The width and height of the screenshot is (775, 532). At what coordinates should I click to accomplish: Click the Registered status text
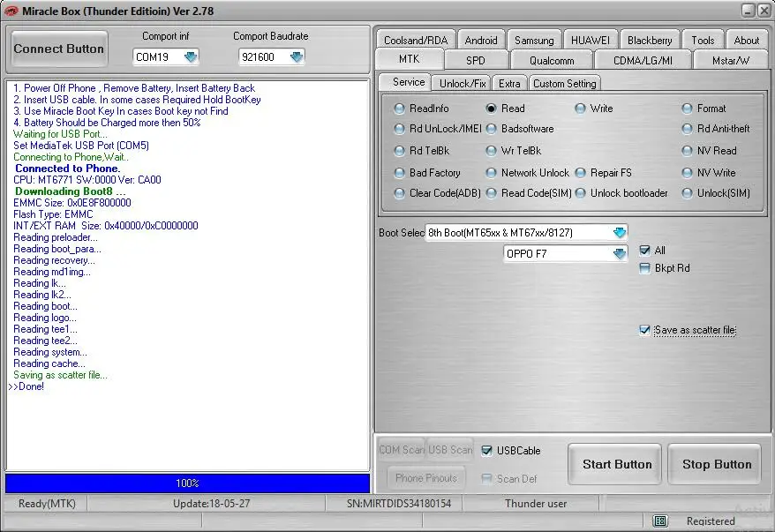[711, 521]
